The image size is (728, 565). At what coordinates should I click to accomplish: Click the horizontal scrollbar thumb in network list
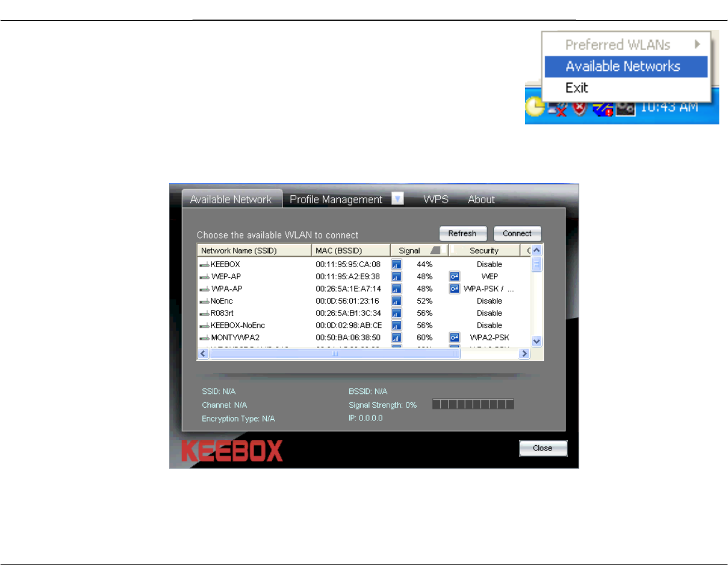coord(335,354)
